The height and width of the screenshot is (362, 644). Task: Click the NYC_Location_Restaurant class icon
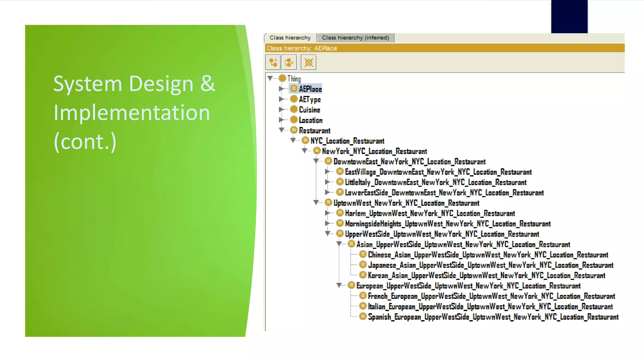(x=305, y=140)
